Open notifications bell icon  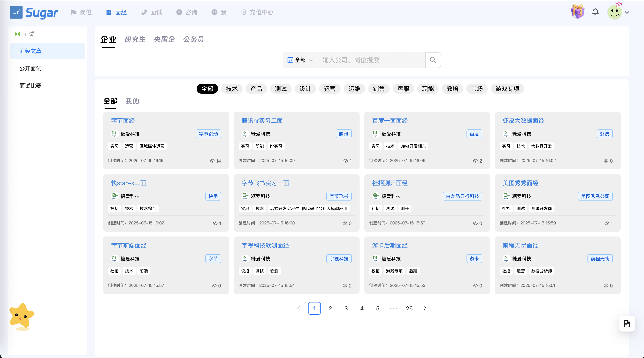tap(595, 12)
